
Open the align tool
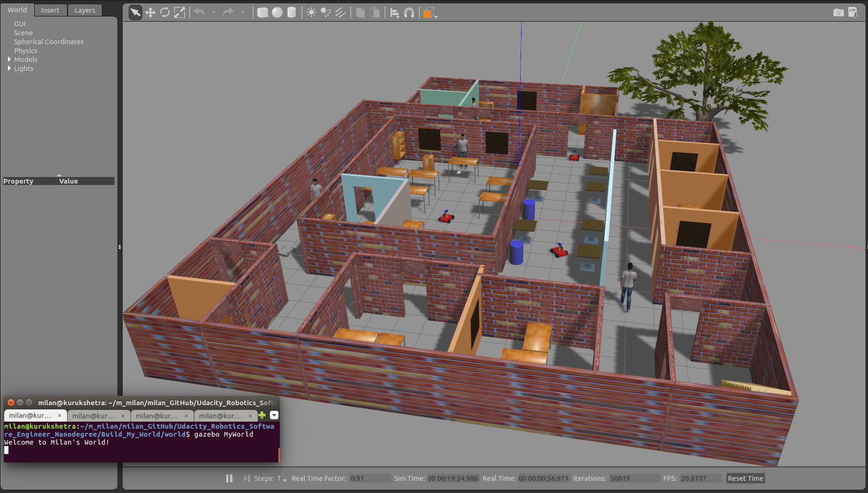pyautogui.click(x=395, y=13)
